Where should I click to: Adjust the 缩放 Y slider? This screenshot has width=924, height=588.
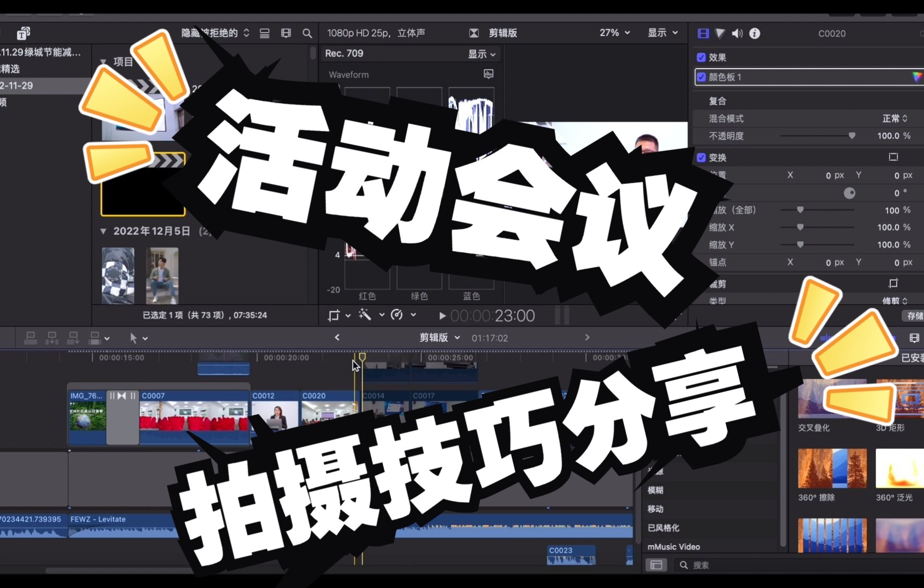click(x=800, y=244)
